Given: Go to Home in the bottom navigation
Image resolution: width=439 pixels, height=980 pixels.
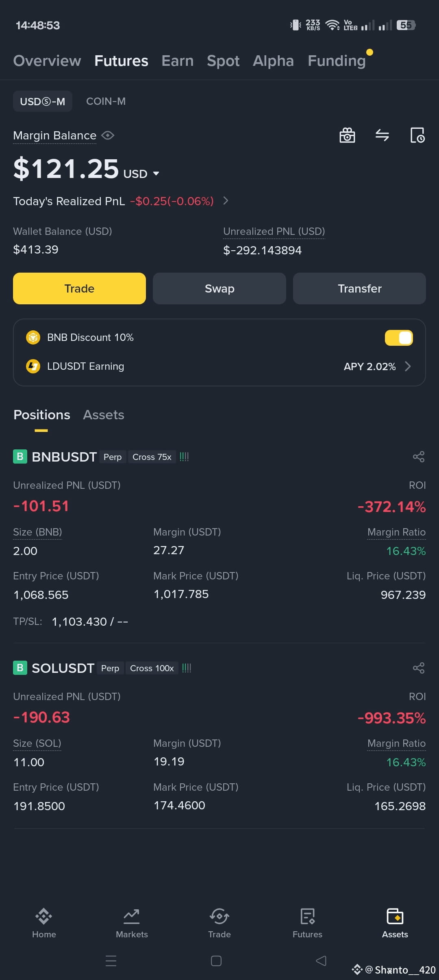Looking at the screenshot, I should tap(44, 923).
